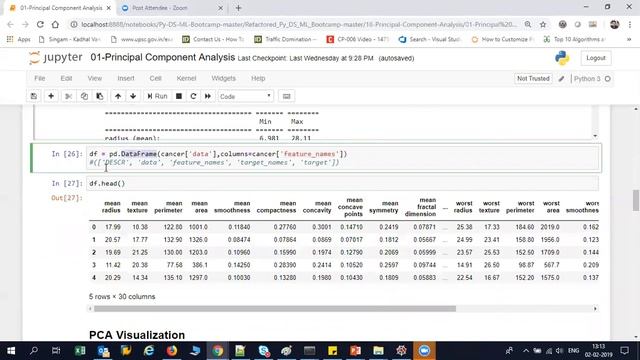The width and height of the screenshot is (640, 360).
Task: Move selected cell up
Action: tap(118, 96)
